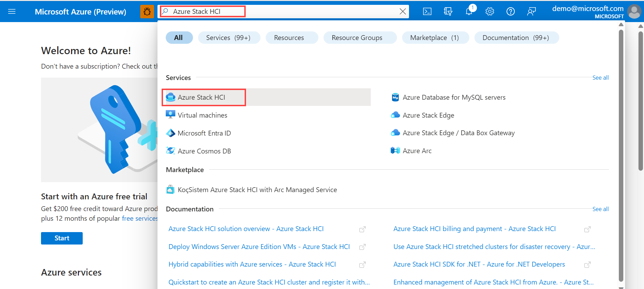644x289 pixels.
Task: Click the Azure Cosmos DB icon
Action: pos(171,151)
